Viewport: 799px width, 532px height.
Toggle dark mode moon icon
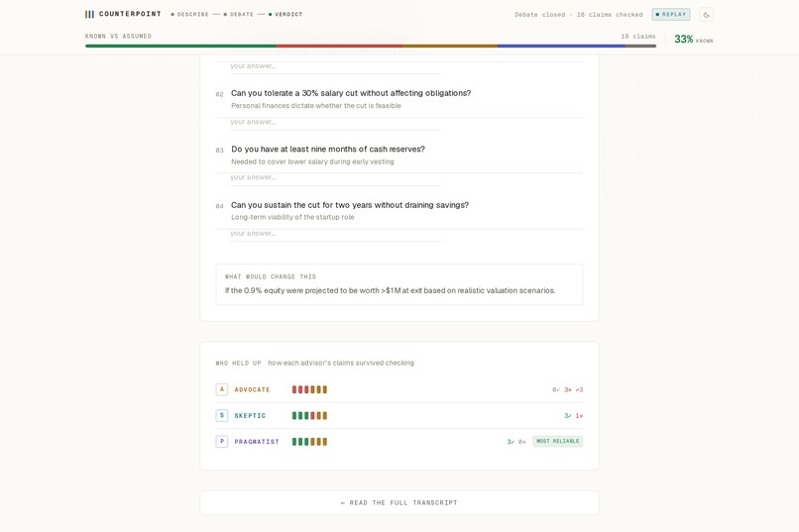click(x=706, y=14)
